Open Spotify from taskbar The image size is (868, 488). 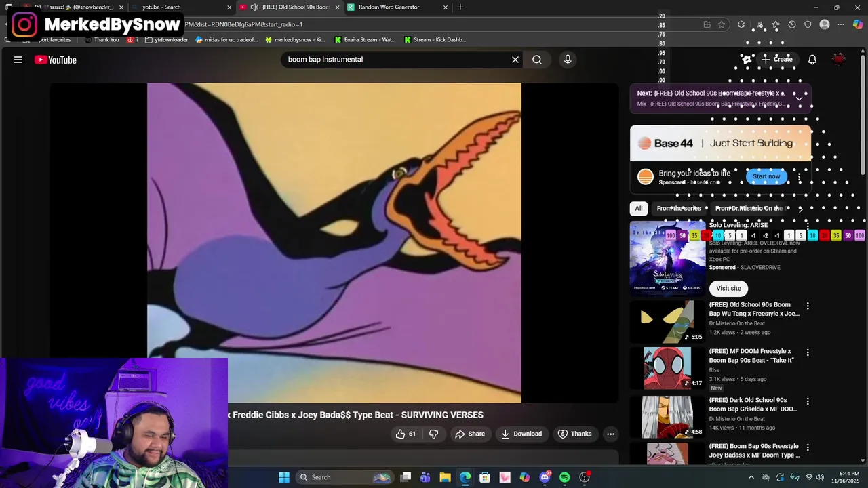point(564,477)
